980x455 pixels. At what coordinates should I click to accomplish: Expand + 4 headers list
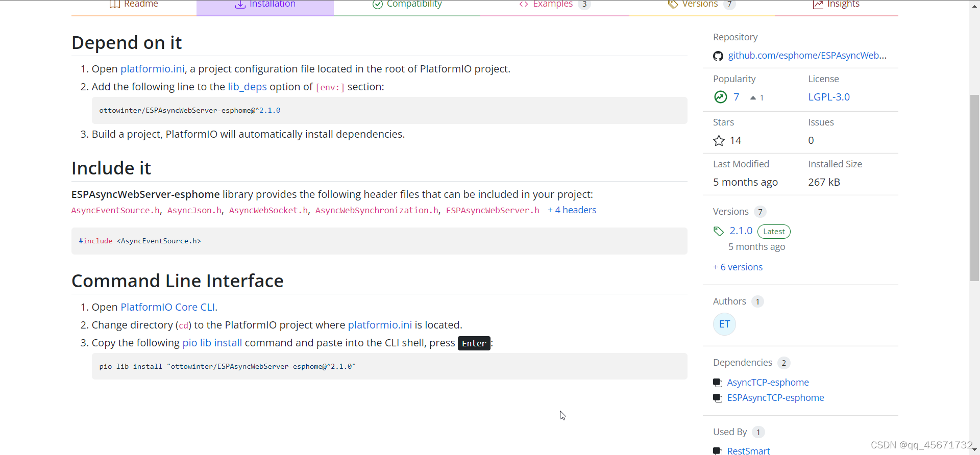(572, 210)
